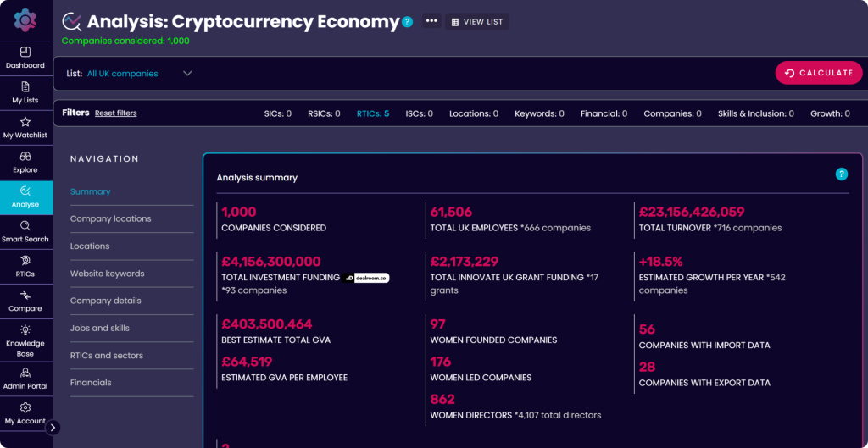The image size is (868, 448).
Task: Open Smart Search in sidebar
Action: (25, 226)
